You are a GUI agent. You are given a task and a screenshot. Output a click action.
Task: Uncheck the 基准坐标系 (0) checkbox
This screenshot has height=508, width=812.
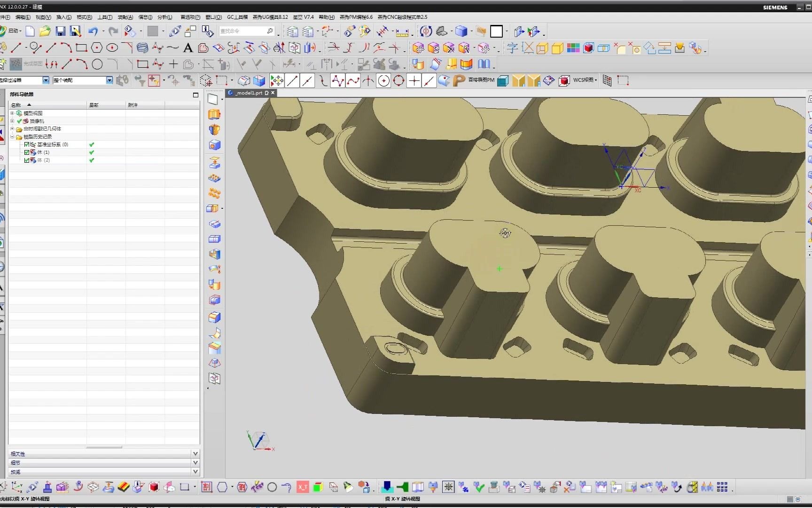[27, 144]
